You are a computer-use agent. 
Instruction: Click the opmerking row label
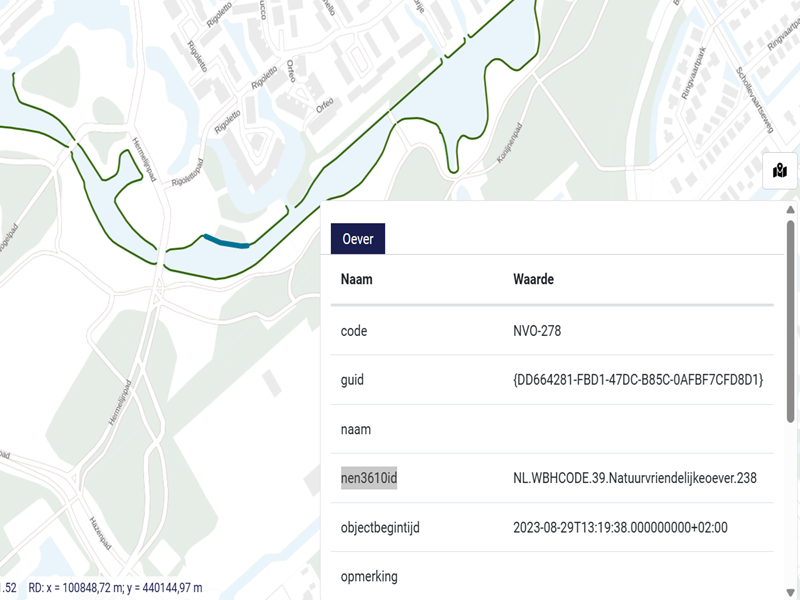(x=369, y=576)
